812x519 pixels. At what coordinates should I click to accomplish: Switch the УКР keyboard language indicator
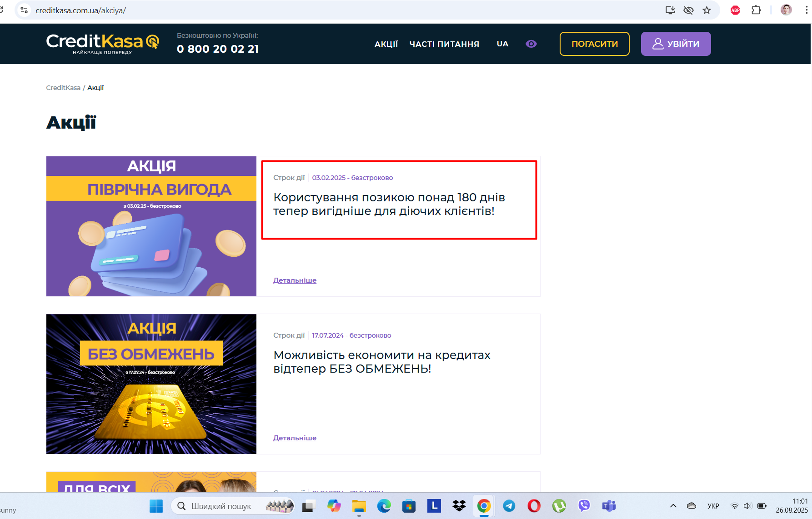click(713, 506)
